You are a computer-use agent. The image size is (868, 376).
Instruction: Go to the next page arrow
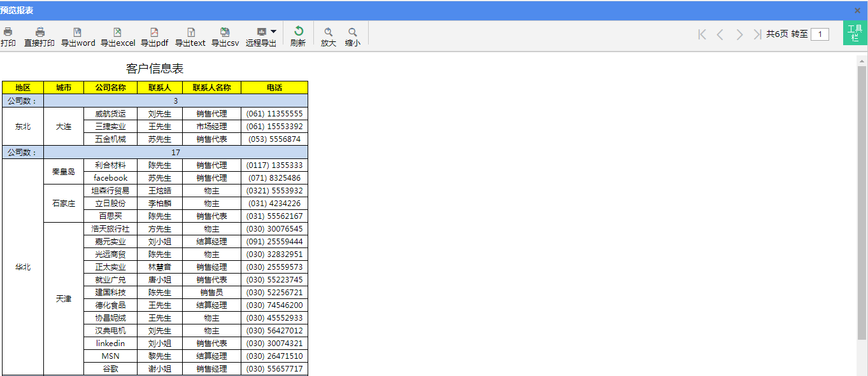(739, 34)
